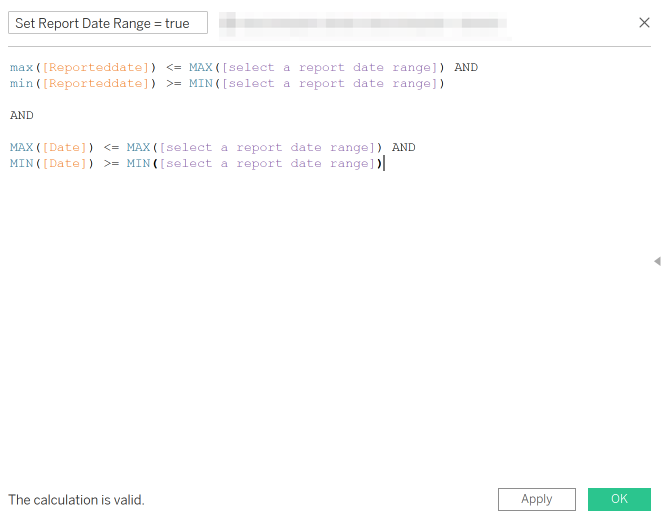Close the calculation editor with the X icon

[x=644, y=23]
